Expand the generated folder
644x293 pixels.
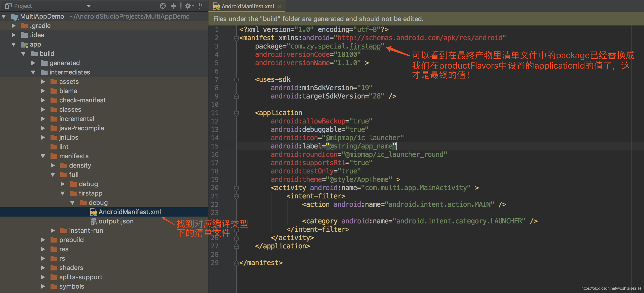click(x=33, y=63)
